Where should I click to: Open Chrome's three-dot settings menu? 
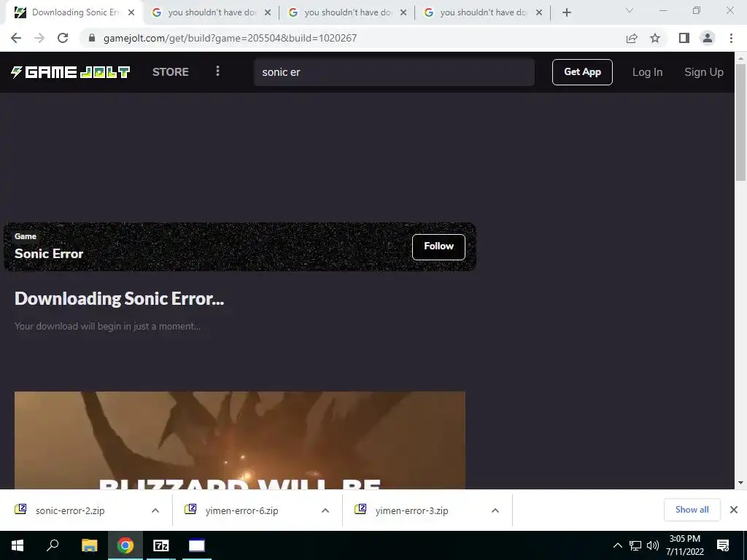point(731,38)
